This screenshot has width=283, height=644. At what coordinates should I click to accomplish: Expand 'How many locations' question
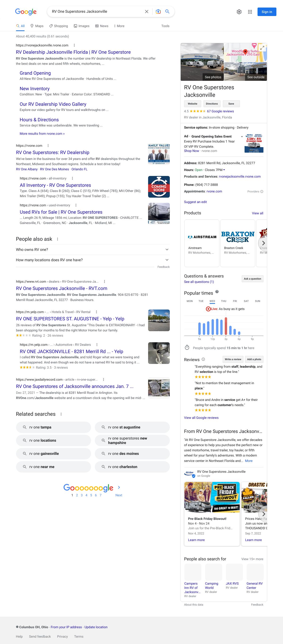click(x=167, y=260)
